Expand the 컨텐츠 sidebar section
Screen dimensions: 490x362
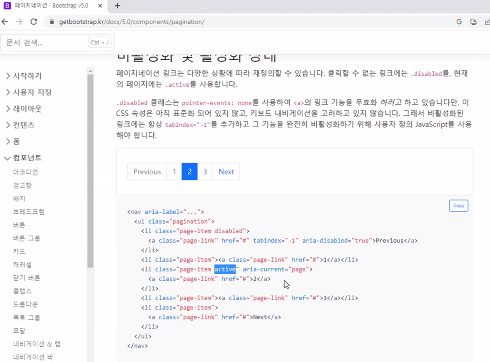pos(20,125)
